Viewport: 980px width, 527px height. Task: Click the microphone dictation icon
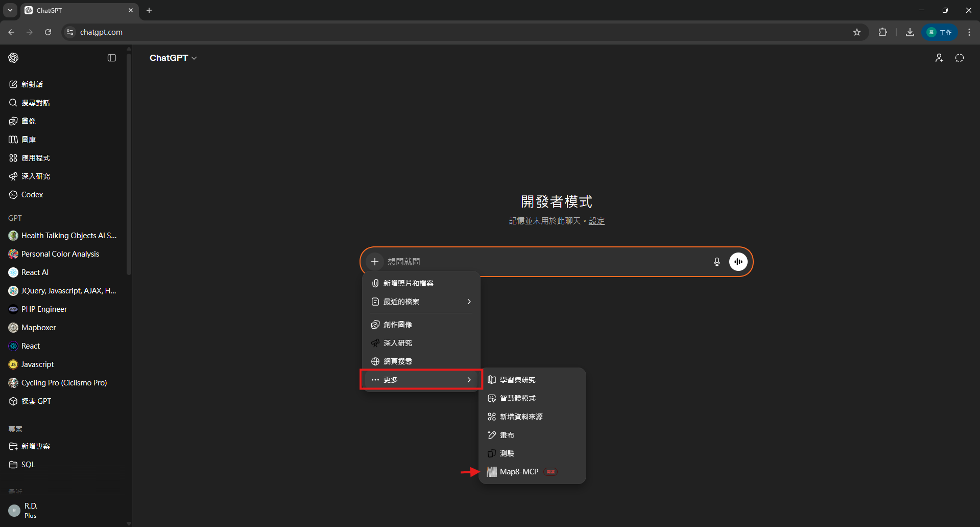[717, 262]
